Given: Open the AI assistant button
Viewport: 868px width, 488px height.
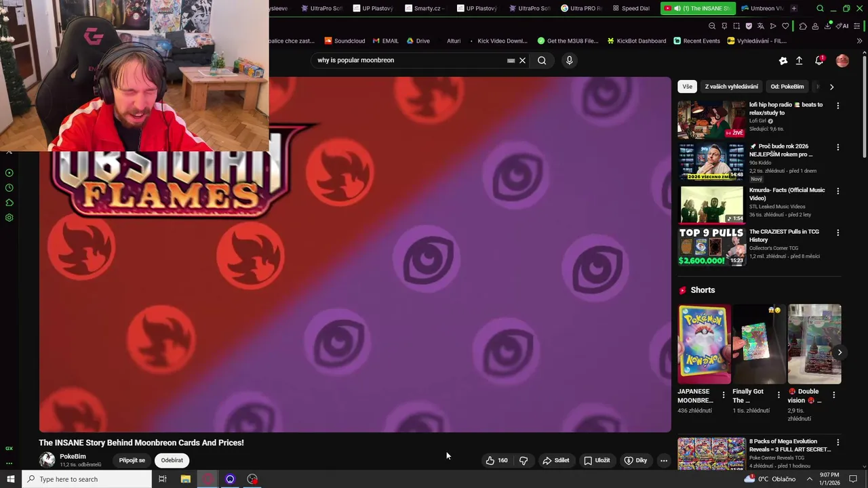Looking at the screenshot, I should (x=842, y=26).
